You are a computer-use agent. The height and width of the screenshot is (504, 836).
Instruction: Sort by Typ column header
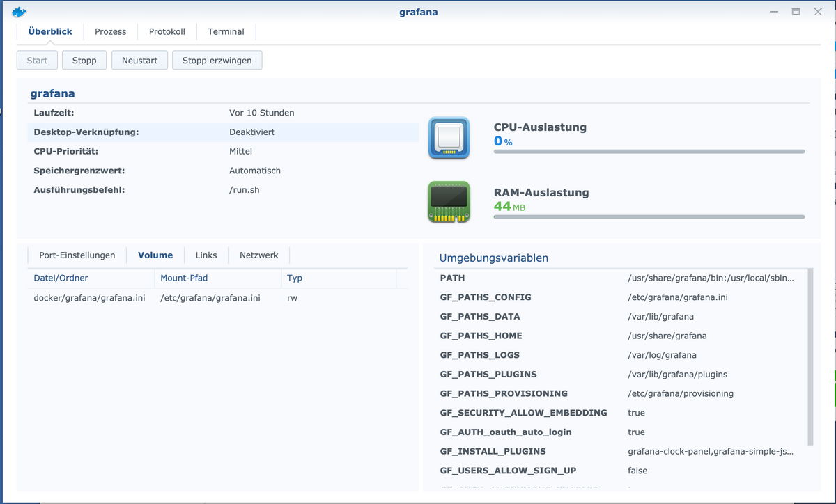coord(339,278)
